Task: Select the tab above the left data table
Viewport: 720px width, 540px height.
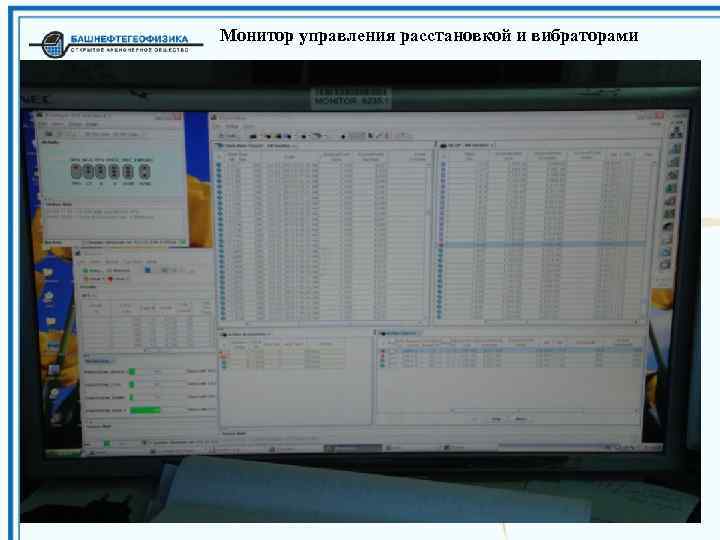Action: pos(256,146)
